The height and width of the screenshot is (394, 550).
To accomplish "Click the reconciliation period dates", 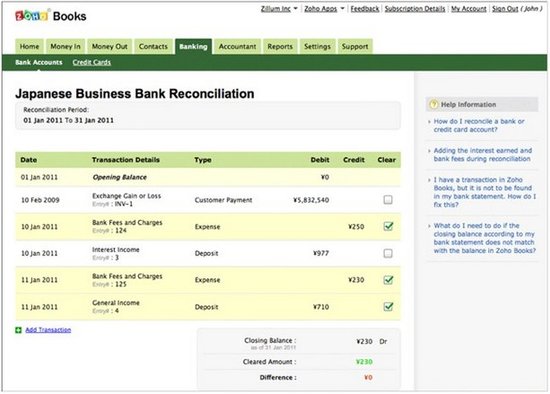I will click(68, 120).
